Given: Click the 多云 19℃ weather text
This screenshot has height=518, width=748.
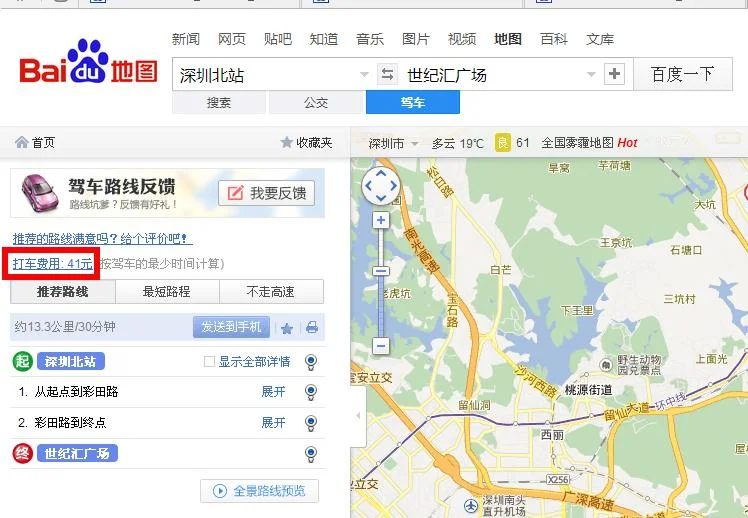Looking at the screenshot, I should [457, 143].
